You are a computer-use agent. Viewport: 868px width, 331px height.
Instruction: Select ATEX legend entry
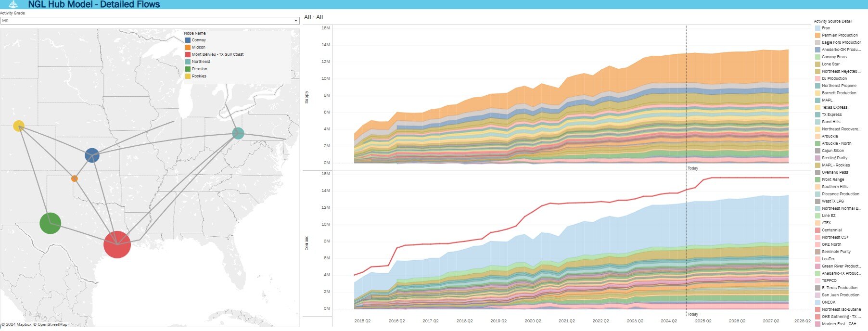827,223
